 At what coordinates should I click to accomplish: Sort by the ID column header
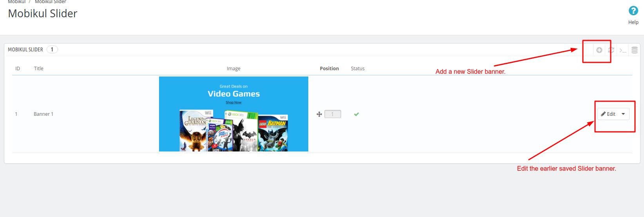click(18, 68)
